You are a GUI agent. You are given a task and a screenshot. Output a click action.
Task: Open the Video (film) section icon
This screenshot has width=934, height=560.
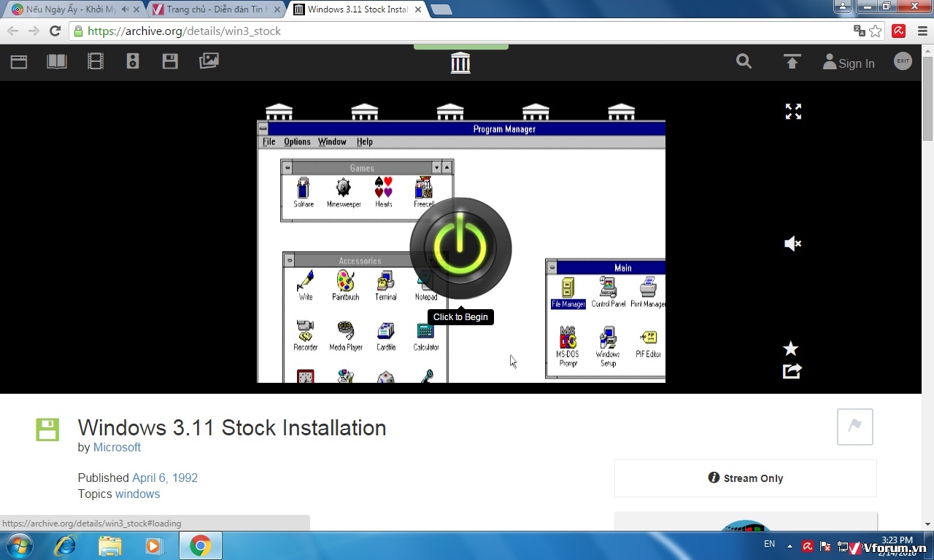(96, 62)
